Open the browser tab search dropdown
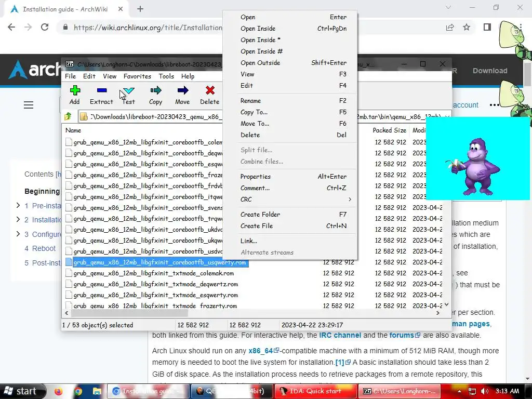 (448, 7)
